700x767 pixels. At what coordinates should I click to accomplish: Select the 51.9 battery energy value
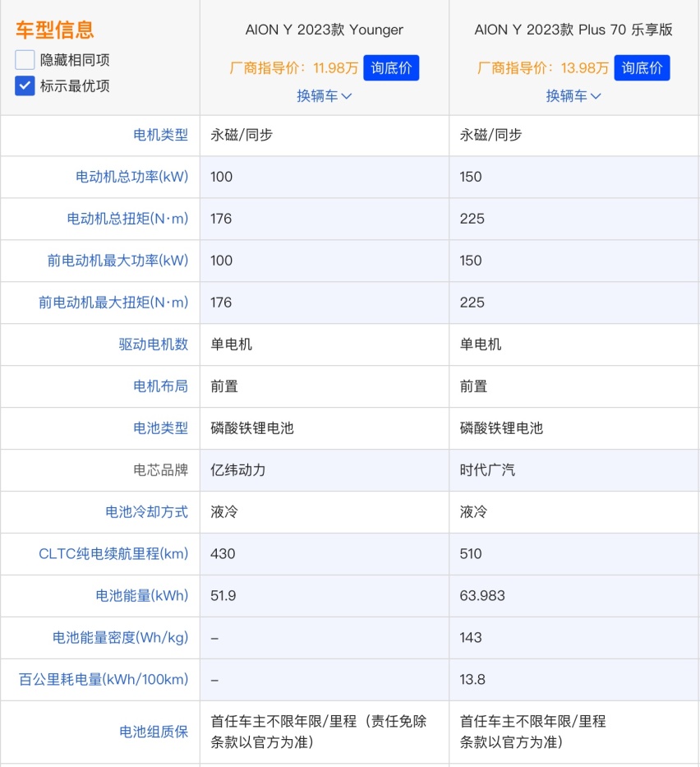[x=223, y=596]
